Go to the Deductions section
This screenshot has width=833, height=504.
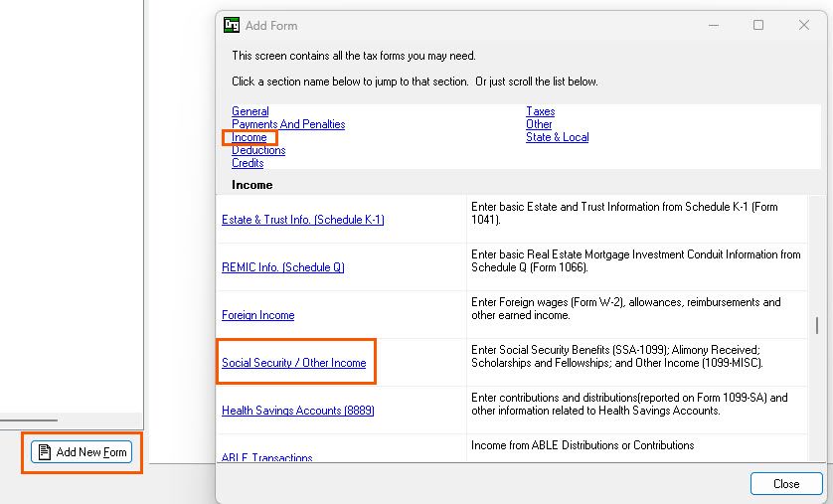point(258,150)
